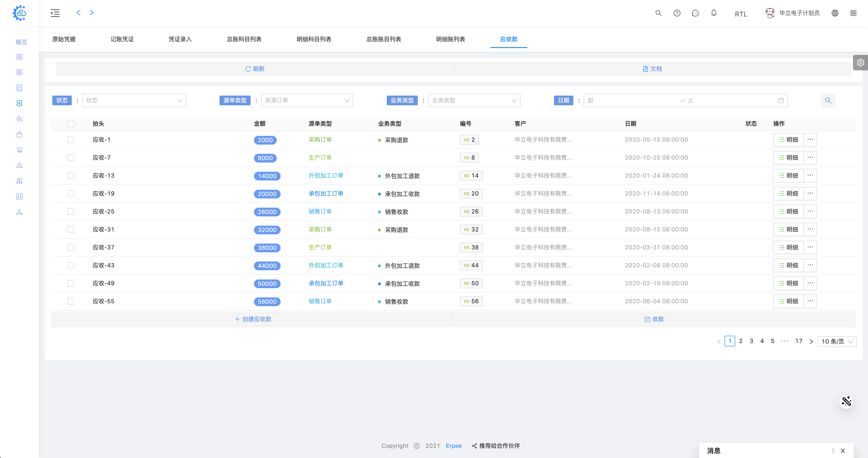The height and width of the screenshot is (458, 868).
Task: Open the help question mark icon
Action: point(677,13)
